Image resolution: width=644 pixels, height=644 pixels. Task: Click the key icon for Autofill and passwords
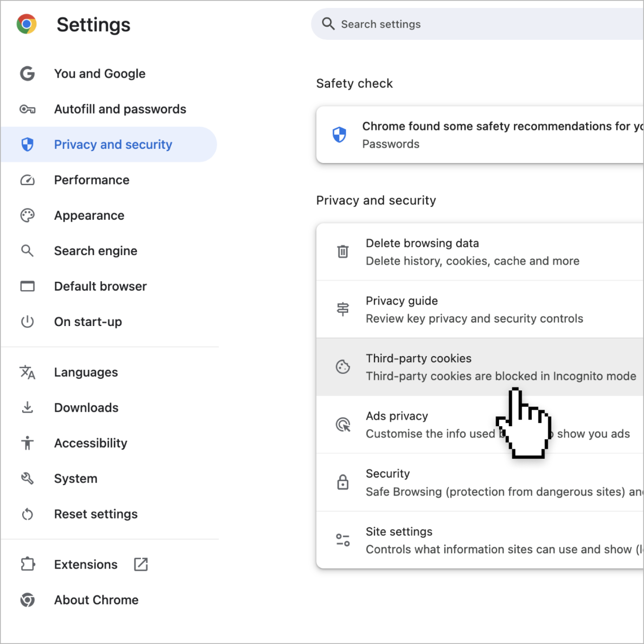27,109
